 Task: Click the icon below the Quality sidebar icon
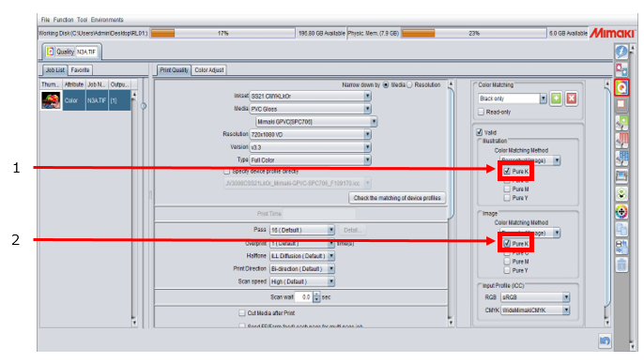621,105
